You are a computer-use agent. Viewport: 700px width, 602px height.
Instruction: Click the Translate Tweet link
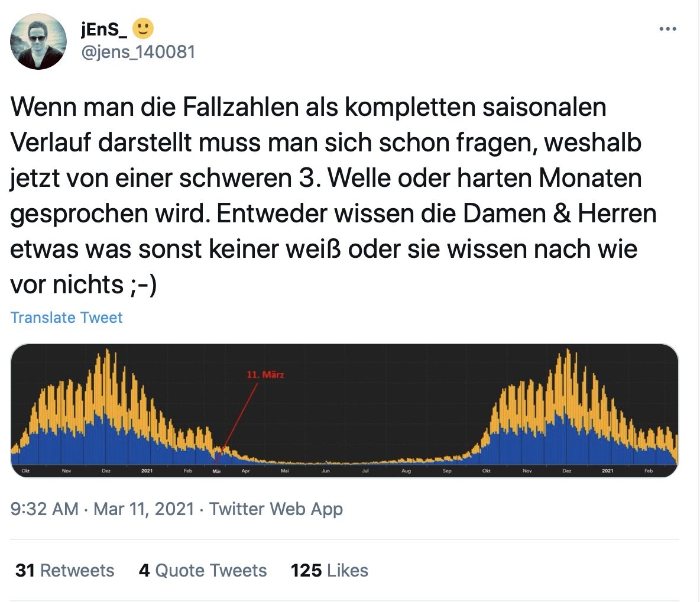click(x=66, y=318)
